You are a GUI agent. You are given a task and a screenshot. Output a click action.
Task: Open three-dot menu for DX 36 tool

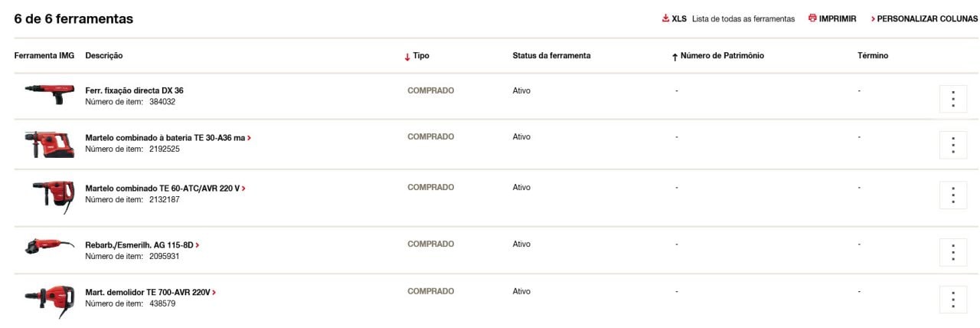(952, 99)
